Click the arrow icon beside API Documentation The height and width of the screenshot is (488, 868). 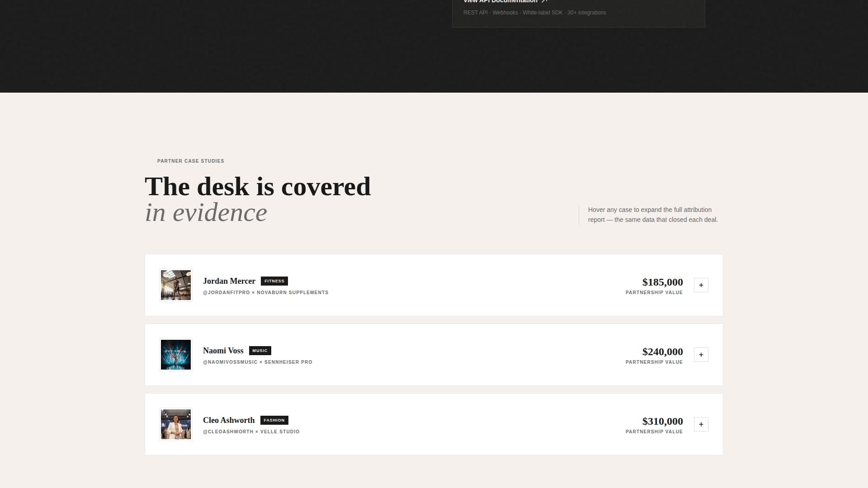pyautogui.click(x=544, y=1)
